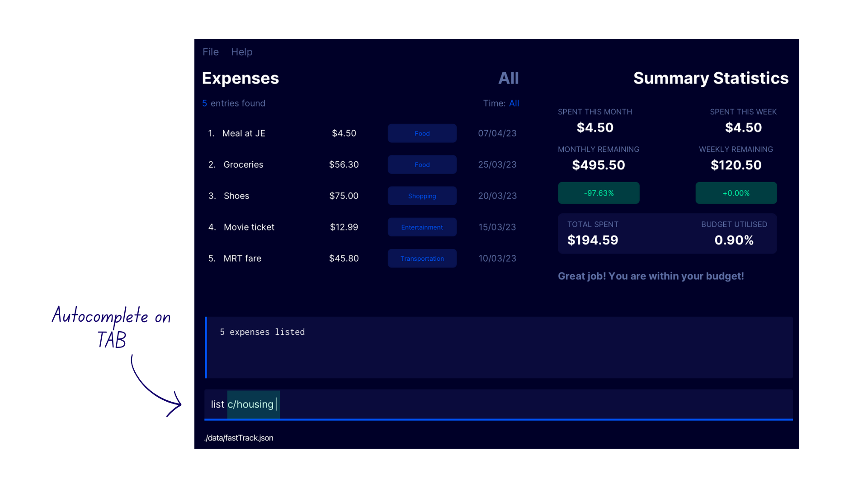Click the highlighted c/housing autocomplete suggestion

coord(253,404)
